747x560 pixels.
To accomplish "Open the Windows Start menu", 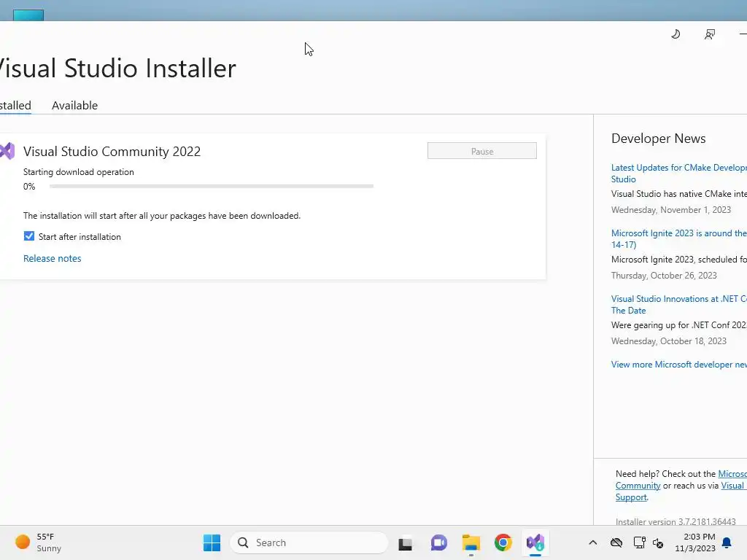I will (212, 542).
